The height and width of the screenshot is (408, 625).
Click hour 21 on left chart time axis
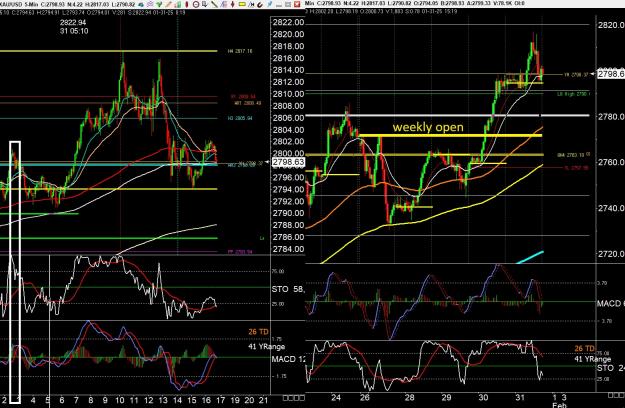(263, 400)
